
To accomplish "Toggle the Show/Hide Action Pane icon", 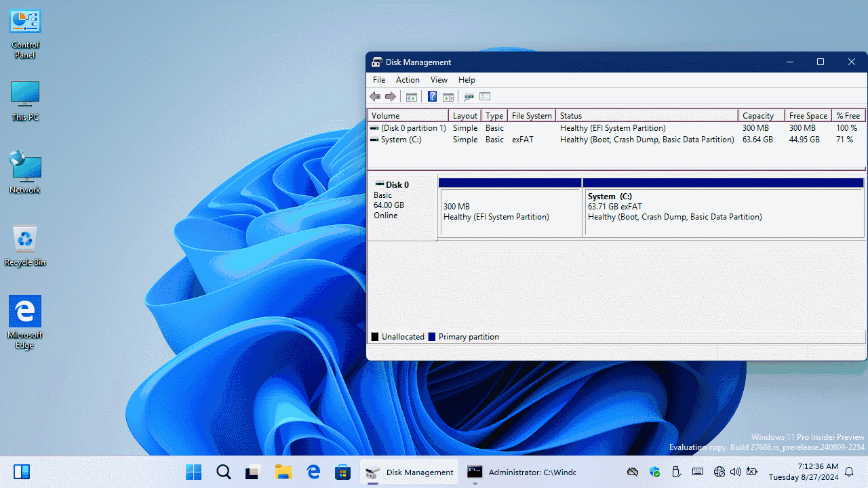I will [448, 97].
